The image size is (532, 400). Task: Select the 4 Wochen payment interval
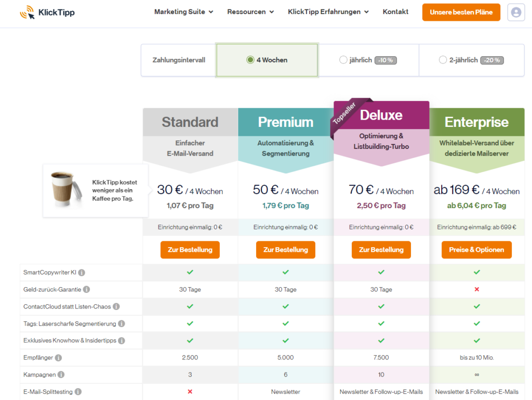pos(267,60)
